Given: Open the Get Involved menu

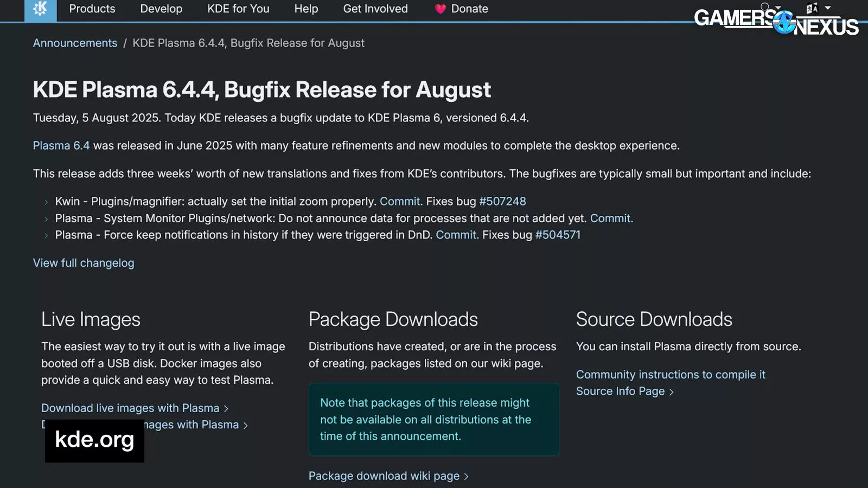Looking at the screenshot, I should (375, 9).
